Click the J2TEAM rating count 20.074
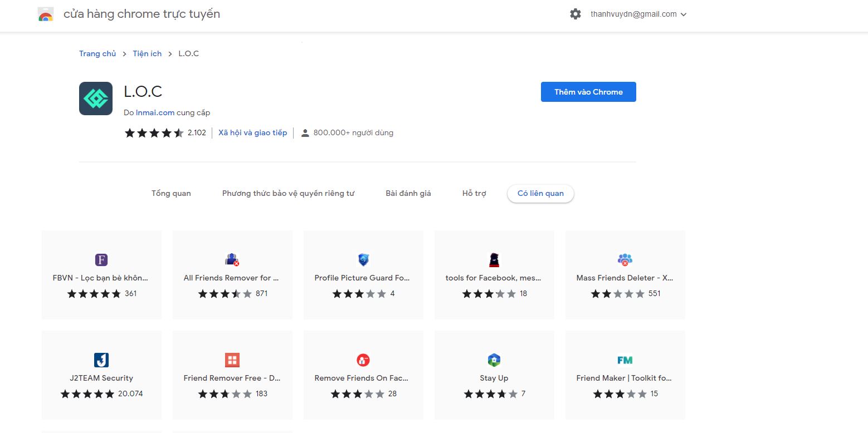Viewport: 868px width, 433px height. [x=130, y=393]
